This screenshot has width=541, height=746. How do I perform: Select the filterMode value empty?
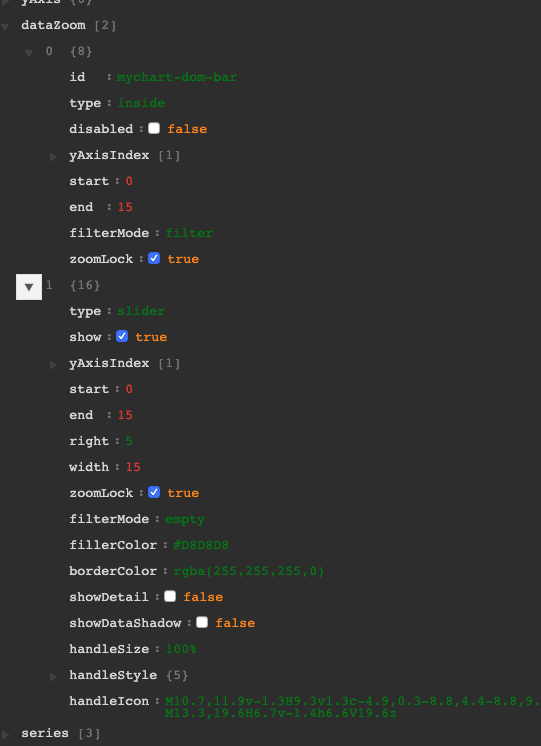point(185,519)
